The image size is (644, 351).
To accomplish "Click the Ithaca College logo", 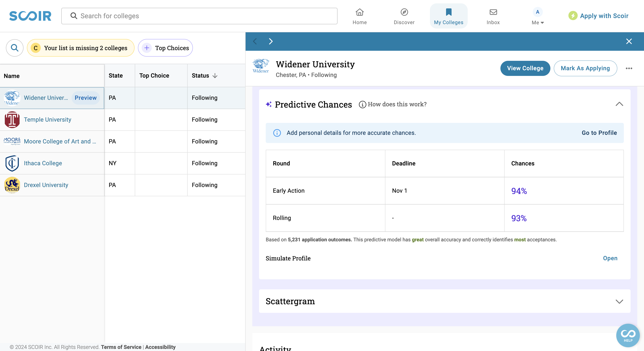I will [x=12, y=163].
